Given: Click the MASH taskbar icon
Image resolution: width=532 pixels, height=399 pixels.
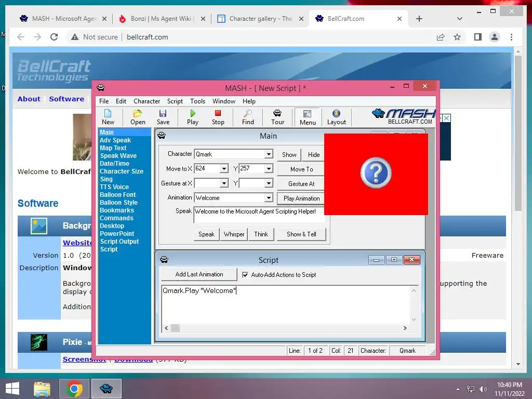Looking at the screenshot, I should coord(106,389).
